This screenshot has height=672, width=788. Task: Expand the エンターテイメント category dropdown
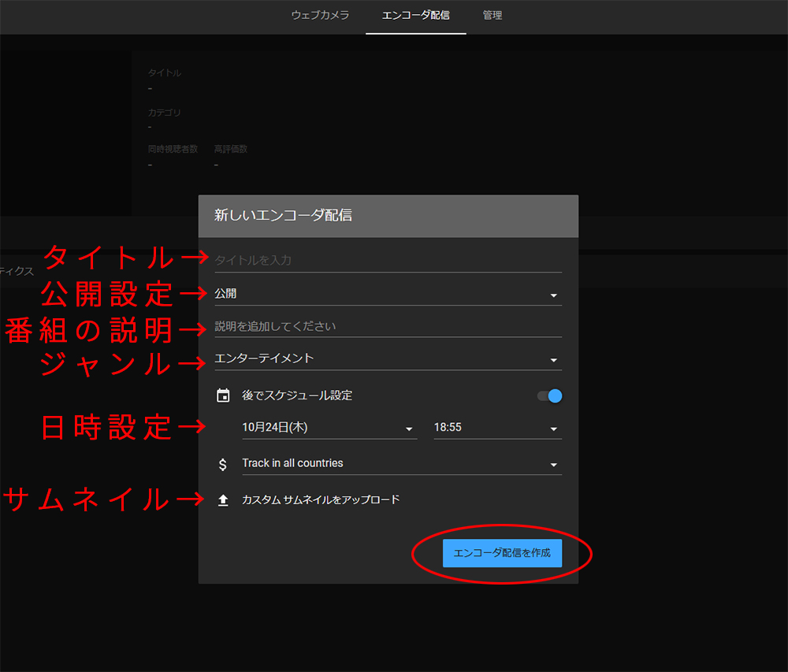click(x=388, y=359)
